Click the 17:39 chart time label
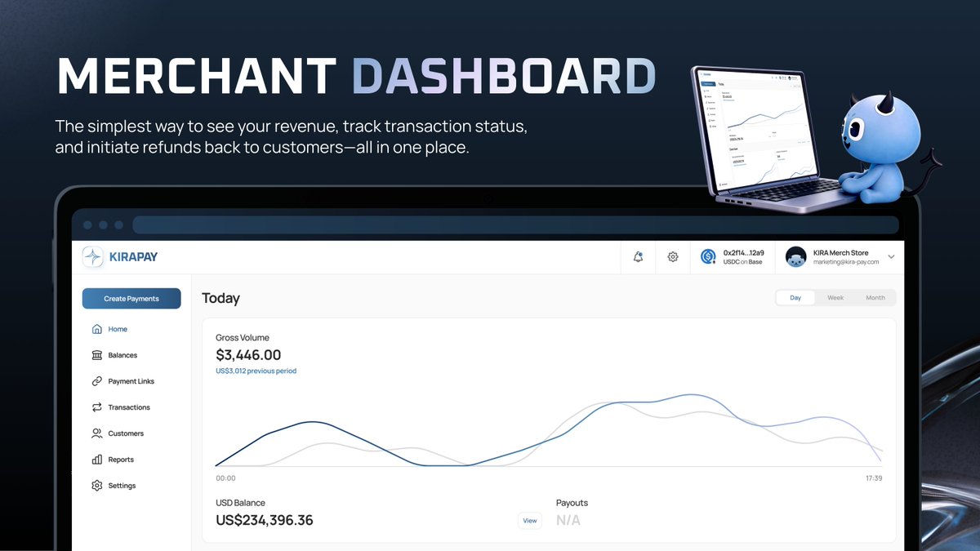Viewport: 980px width, 551px height. [873, 478]
